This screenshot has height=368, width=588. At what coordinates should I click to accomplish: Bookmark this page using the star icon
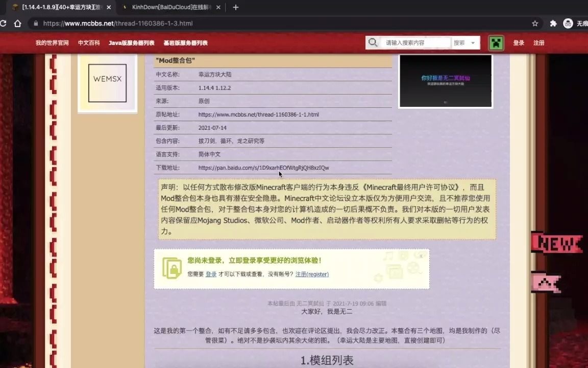tap(534, 23)
